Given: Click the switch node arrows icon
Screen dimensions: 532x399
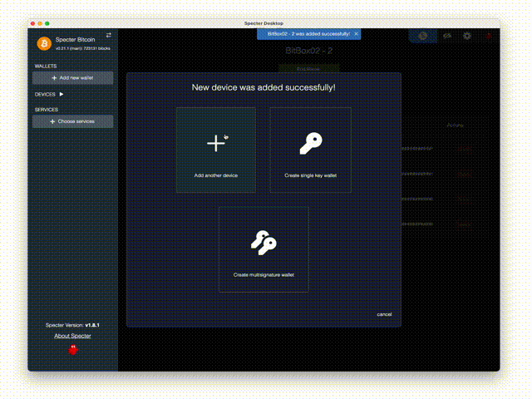Looking at the screenshot, I should [109, 35].
